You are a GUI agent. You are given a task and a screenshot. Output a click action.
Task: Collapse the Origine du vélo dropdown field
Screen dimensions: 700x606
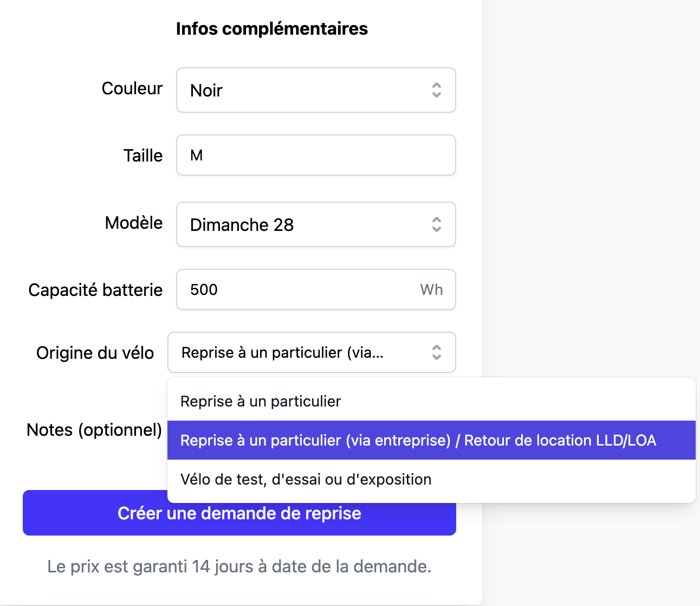[293, 352]
